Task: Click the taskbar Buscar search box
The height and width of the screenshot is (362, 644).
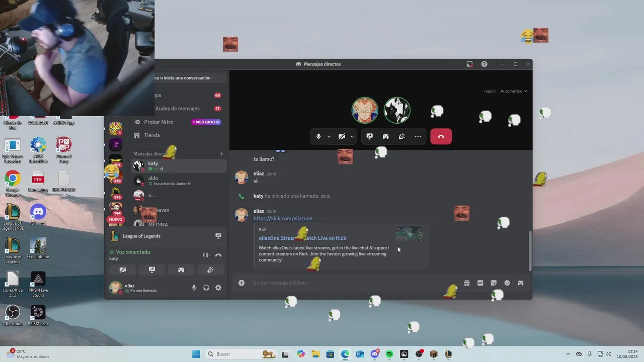Action: 242,354
